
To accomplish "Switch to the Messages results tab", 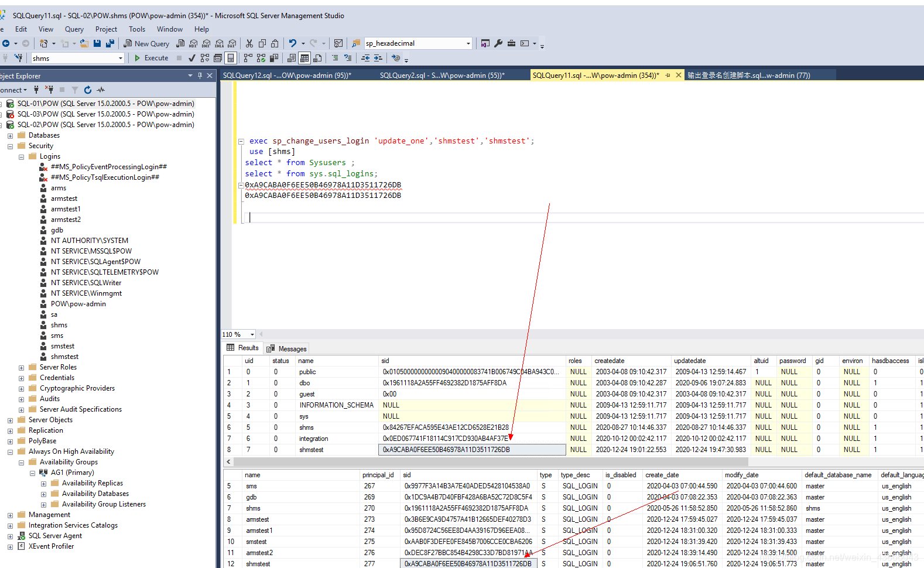I will [x=287, y=348].
